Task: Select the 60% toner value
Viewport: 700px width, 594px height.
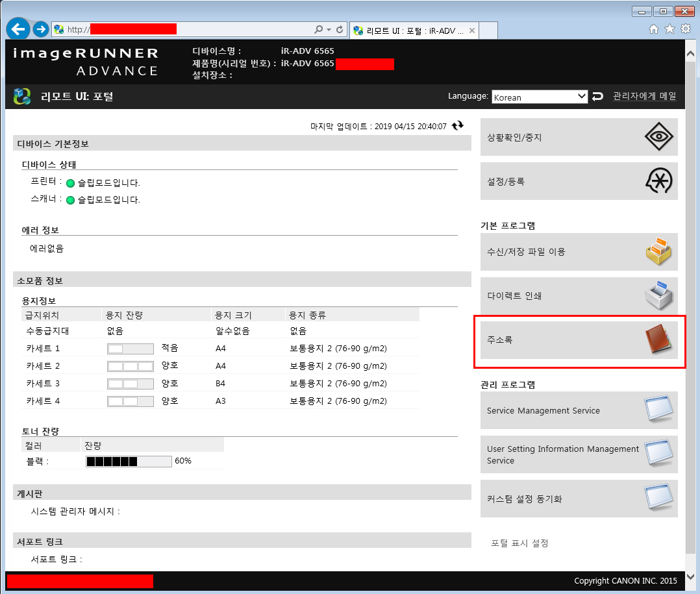Action: pos(183,460)
